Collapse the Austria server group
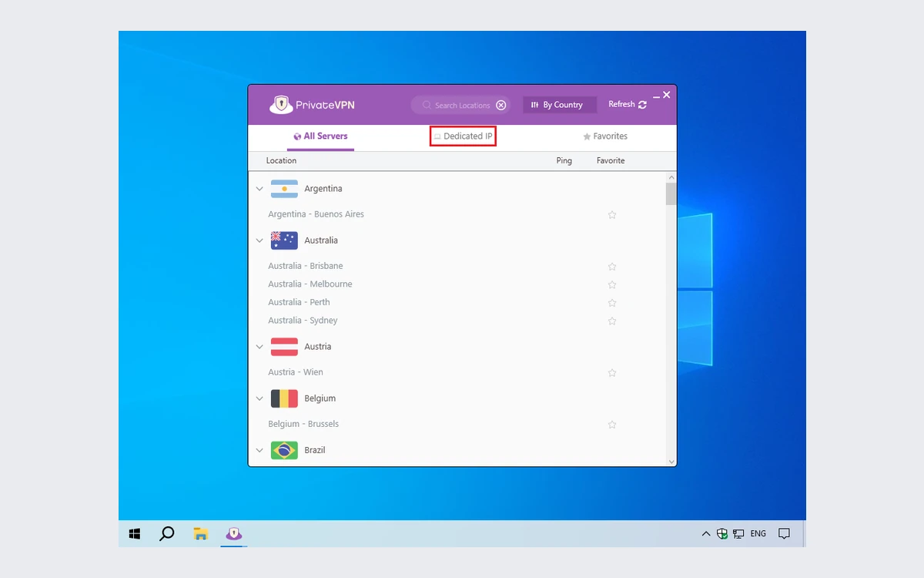The height and width of the screenshot is (578, 924). click(x=259, y=347)
